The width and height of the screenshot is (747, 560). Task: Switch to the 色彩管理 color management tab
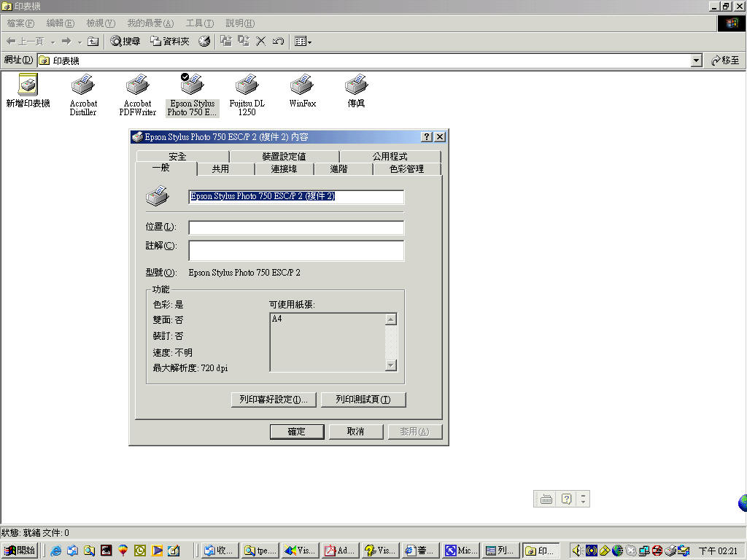coord(406,168)
